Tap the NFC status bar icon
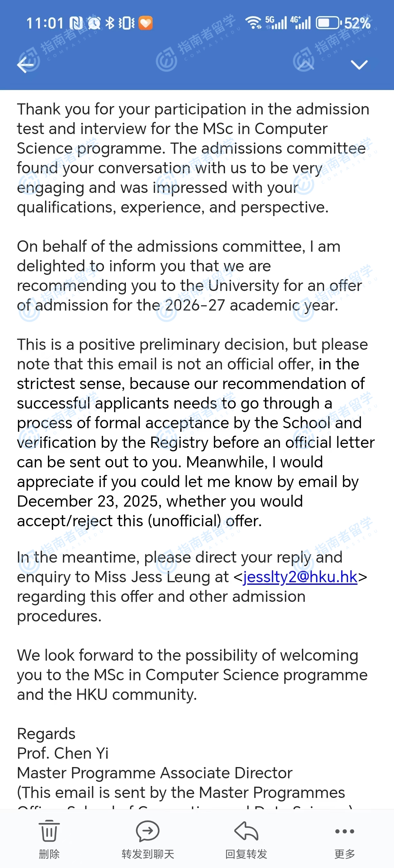The height and width of the screenshot is (868, 394). coord(76,23)
